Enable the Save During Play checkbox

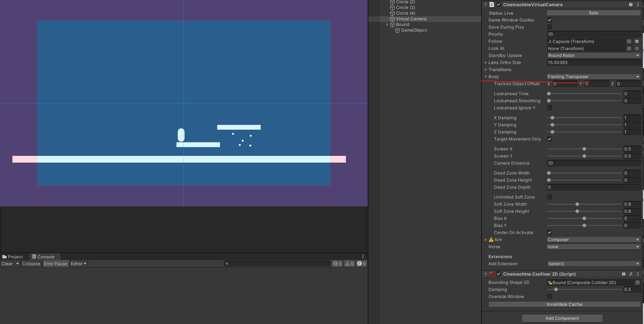point(549,27)
